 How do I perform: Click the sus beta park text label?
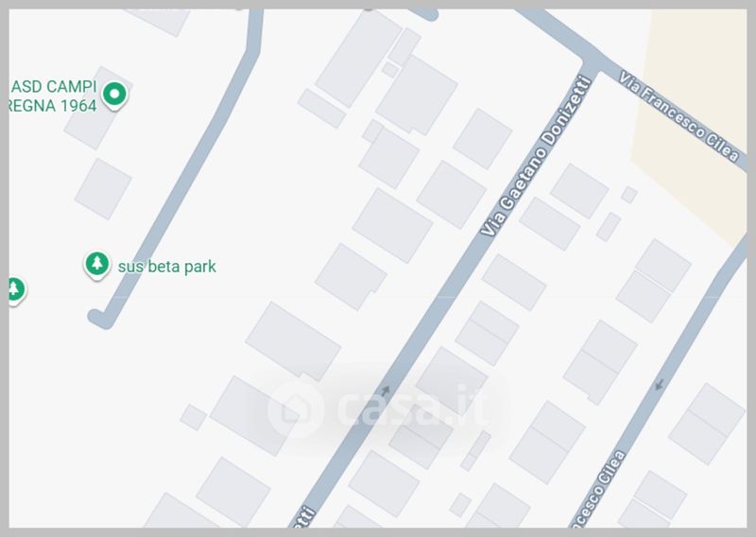pyautogui.click(x=167, y=267)
